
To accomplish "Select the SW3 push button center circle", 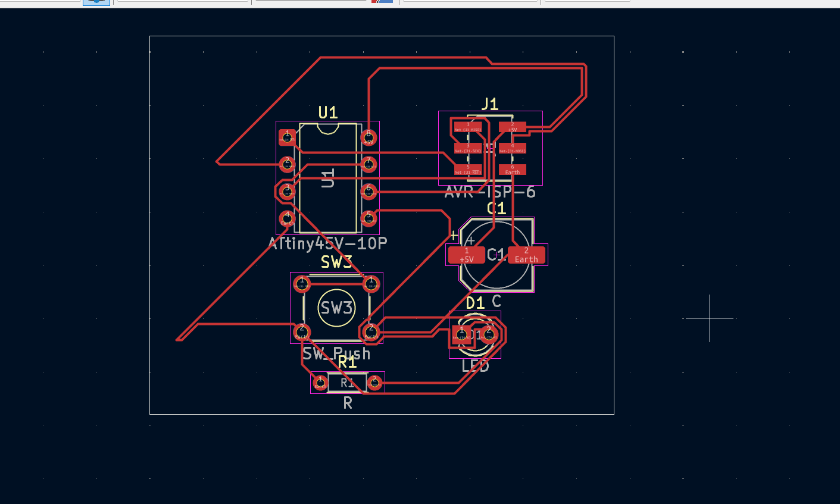I will coord(336,308).
